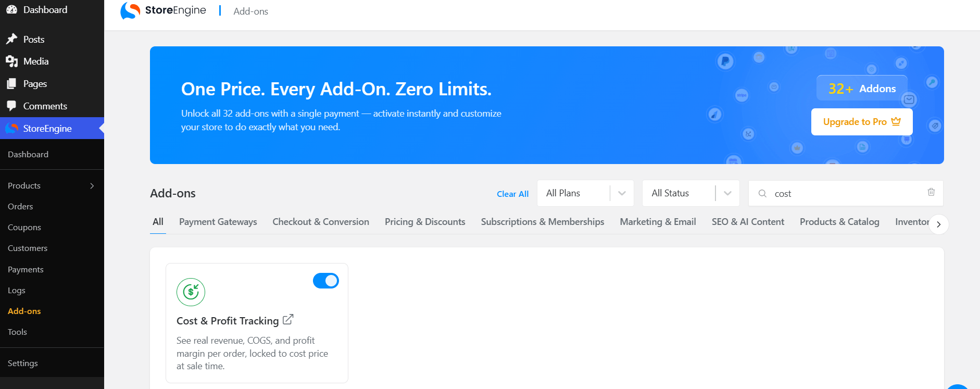Switch to Payment Gateways tab
Image resolution: width=980 pixels, height=389 pixels.
[x=218, y=222]
